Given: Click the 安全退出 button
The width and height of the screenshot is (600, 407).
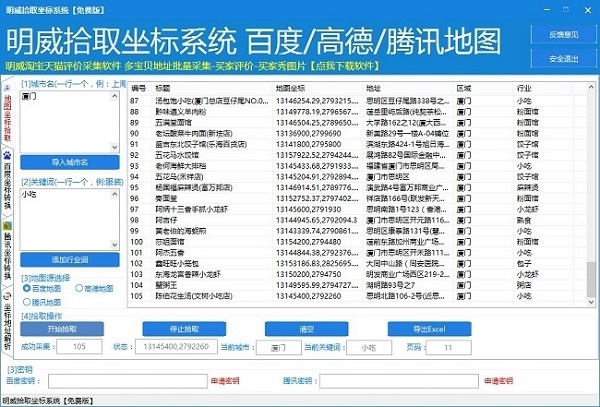Looking at the screenshot, I should point(564,59).
